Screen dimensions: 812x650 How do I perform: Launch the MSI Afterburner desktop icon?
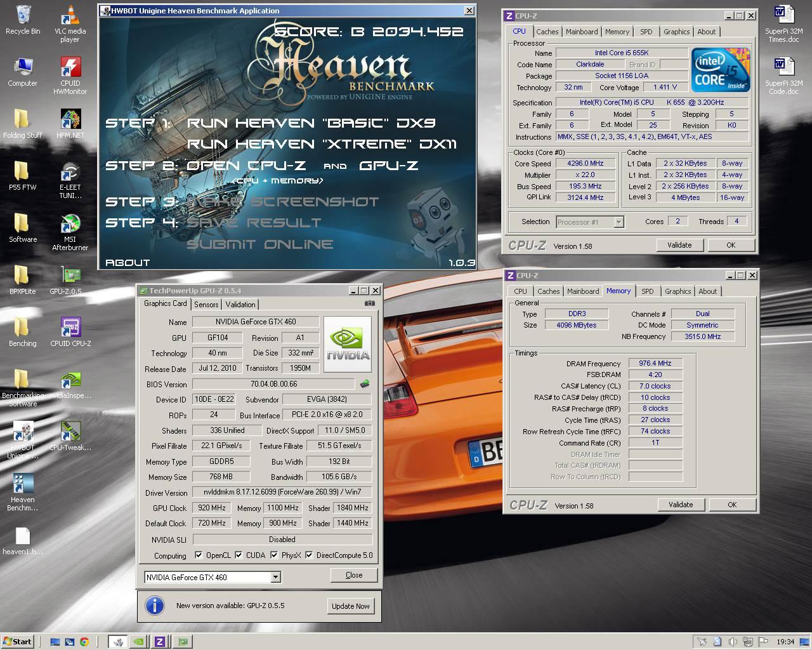point(70,232)
